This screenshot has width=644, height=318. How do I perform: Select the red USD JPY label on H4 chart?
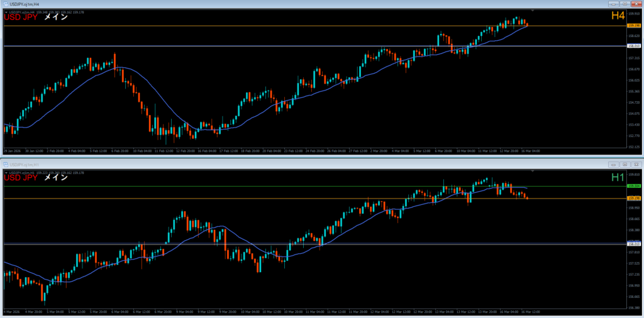pyautogui.click(x=20, y=18)
